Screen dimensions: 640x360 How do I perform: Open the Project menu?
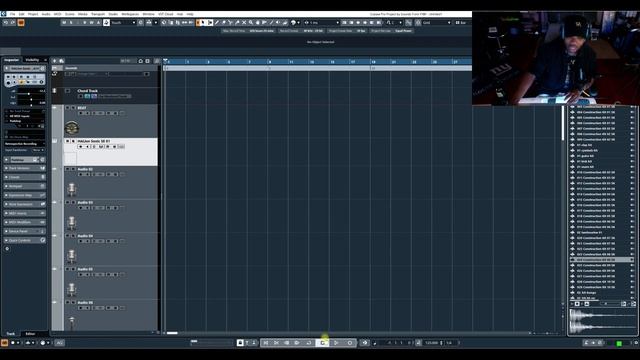point(33,14)
